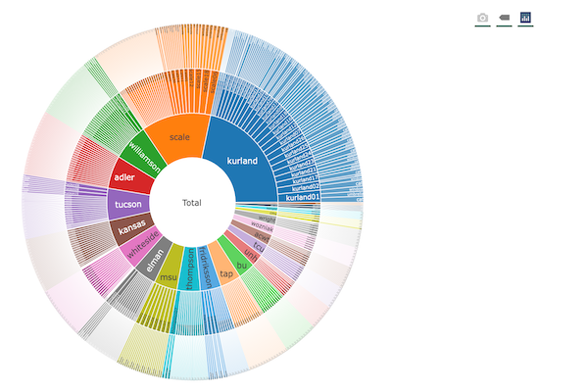Select the gray elman segment
The image size is (588, 392).
[x=156, y=265]
